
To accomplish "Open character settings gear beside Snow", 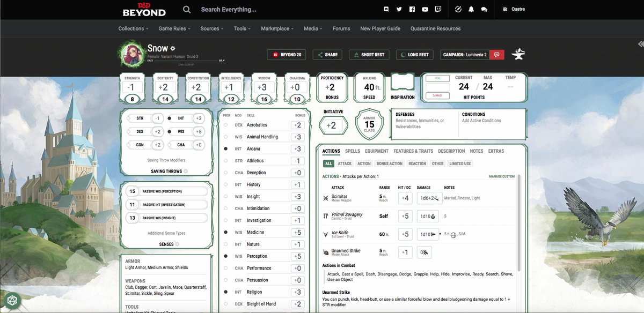I will (173, 49).
